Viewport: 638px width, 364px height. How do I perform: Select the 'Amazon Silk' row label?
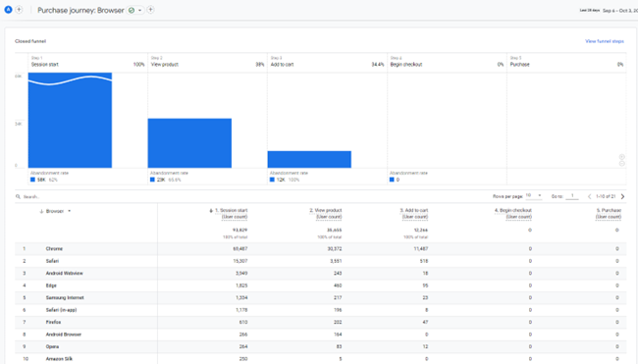[59, 358]
